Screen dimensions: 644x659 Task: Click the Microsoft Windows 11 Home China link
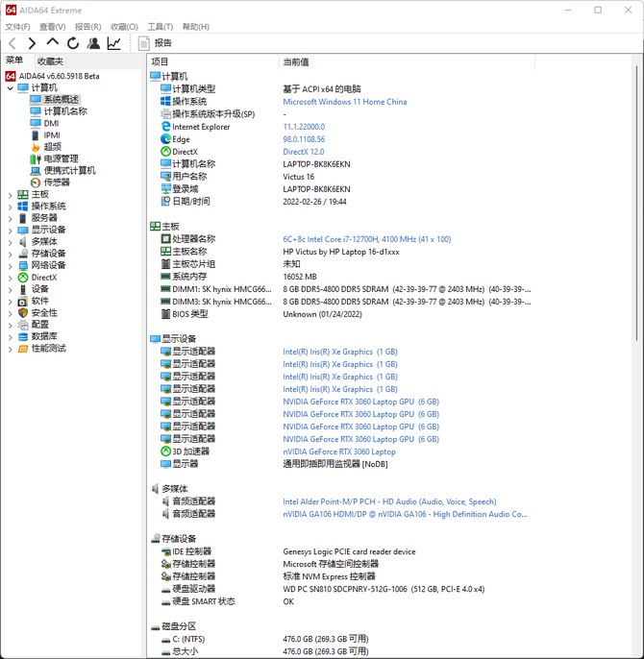[344, 102]
